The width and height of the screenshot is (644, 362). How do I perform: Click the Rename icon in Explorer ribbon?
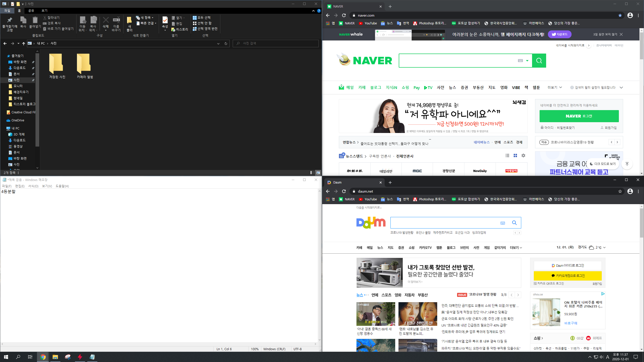pos(116,23)
